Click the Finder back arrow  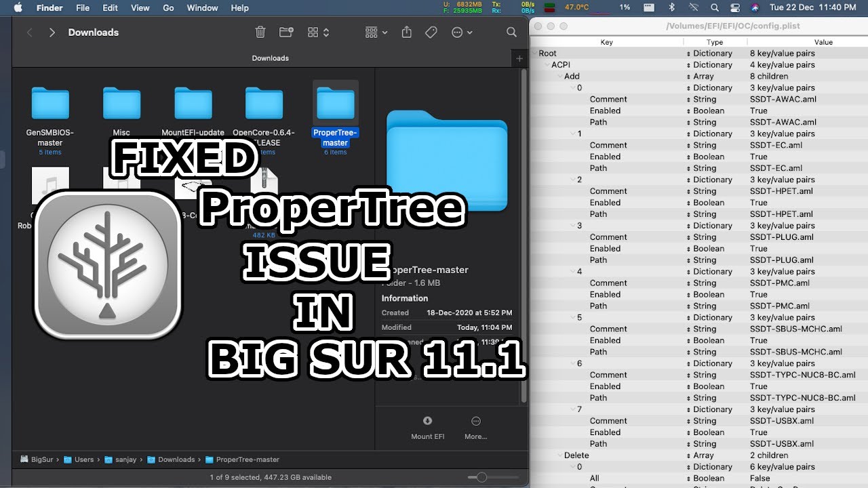29,33
